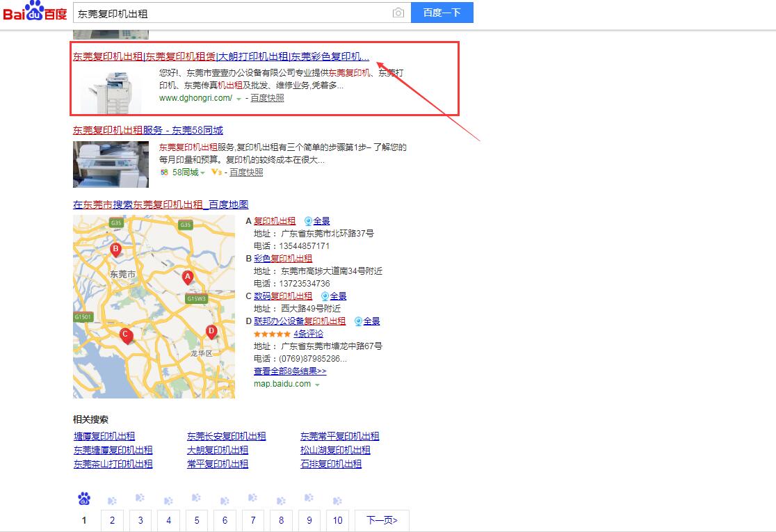
Task: Click map marker B on the map
Action: point(116,249)
